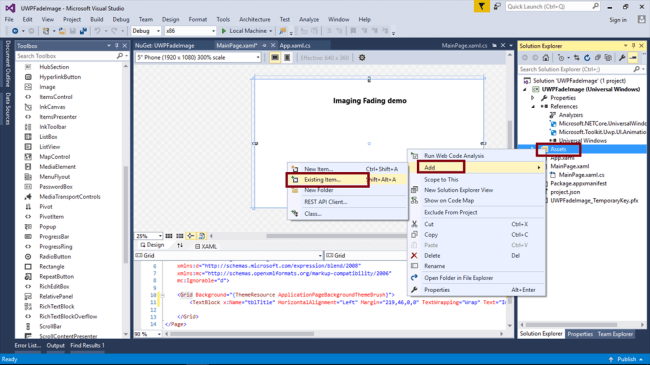
Task: Click the Home icon in Solution Explorer toolbar
Action: (x=546, y=58)
